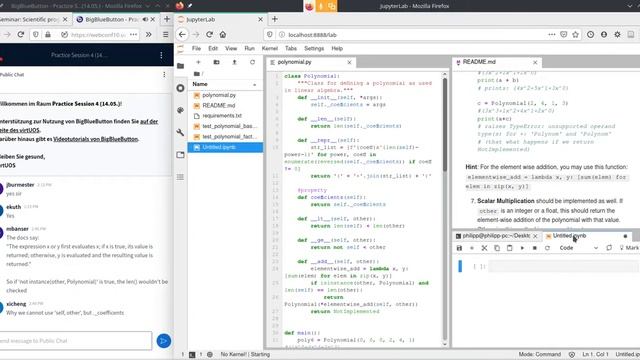The height and width of the screenshot is (360, 640).
Task: Select Untitled.ipynb in file browser
Action: coord(225,147)
